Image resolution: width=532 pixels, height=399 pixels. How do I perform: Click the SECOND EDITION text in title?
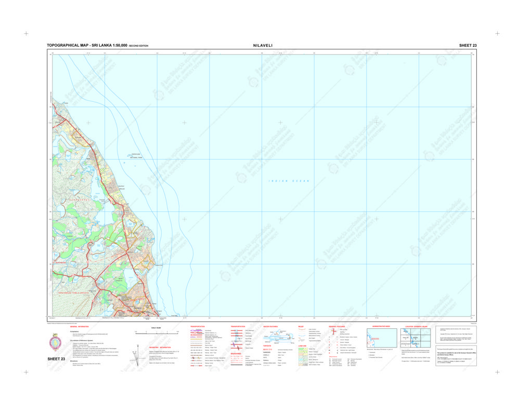pyautogui.click(x=139, y=46)
